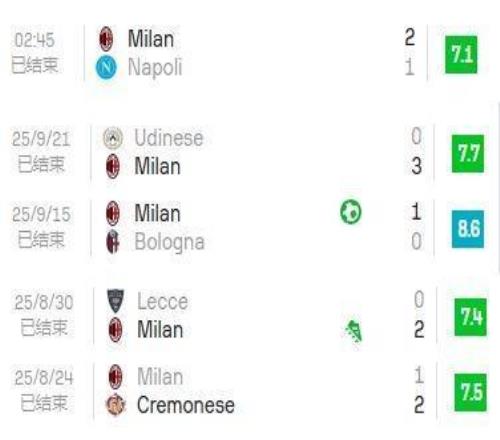Image resolution: width=500 pixels, height=440 pixels.
Task: Open the Udinese team name link
Action: tap(169, 138)
